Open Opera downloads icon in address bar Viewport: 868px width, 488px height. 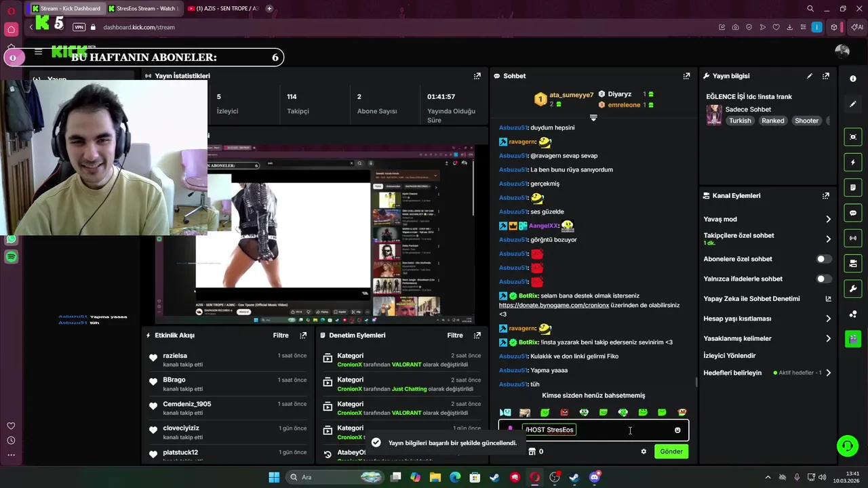click(x=789, y=27)
